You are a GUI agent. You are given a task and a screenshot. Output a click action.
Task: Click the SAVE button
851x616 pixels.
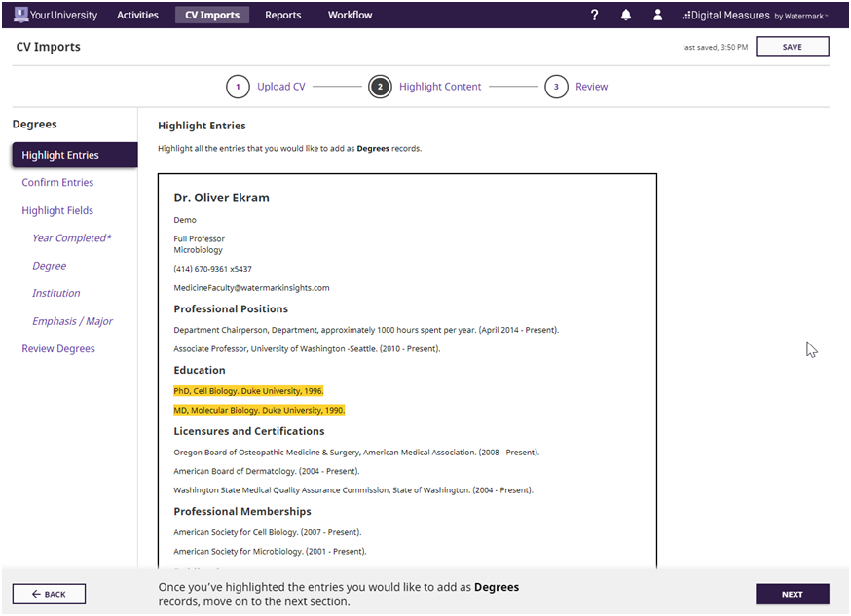[x=793, y=47]
